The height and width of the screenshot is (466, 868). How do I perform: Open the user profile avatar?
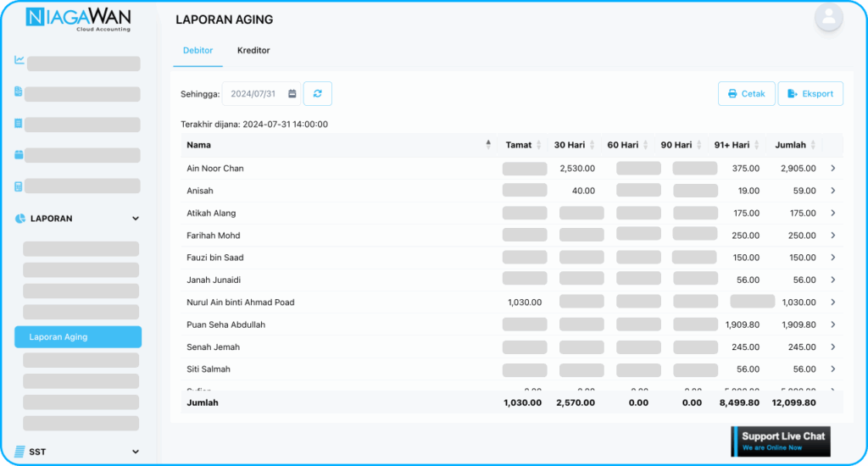coord(828,17)
